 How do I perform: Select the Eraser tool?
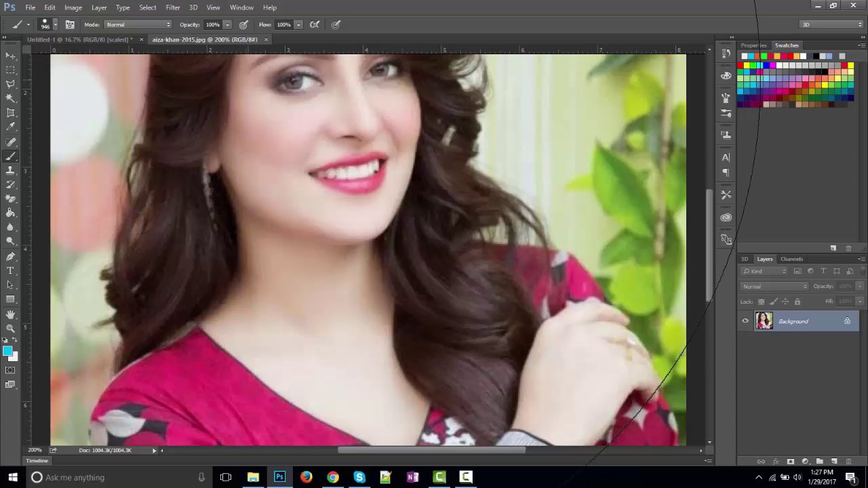(x=10, y=199)
